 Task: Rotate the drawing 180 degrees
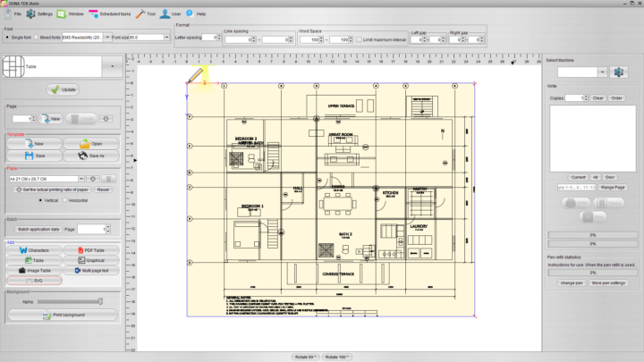tap(337, 357)
